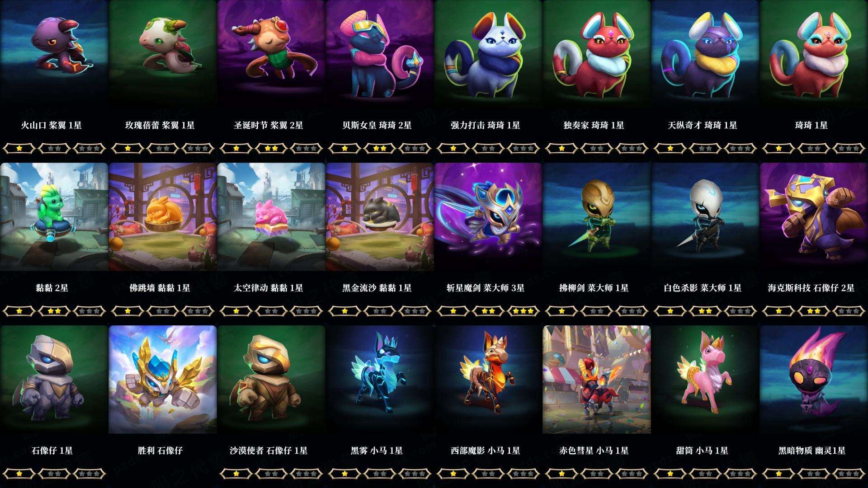Viewport: 868px width, 488px height.
Task: Choose the 黑暗物质 幽灵 flame-headed portrait
Action: point(814,380)
